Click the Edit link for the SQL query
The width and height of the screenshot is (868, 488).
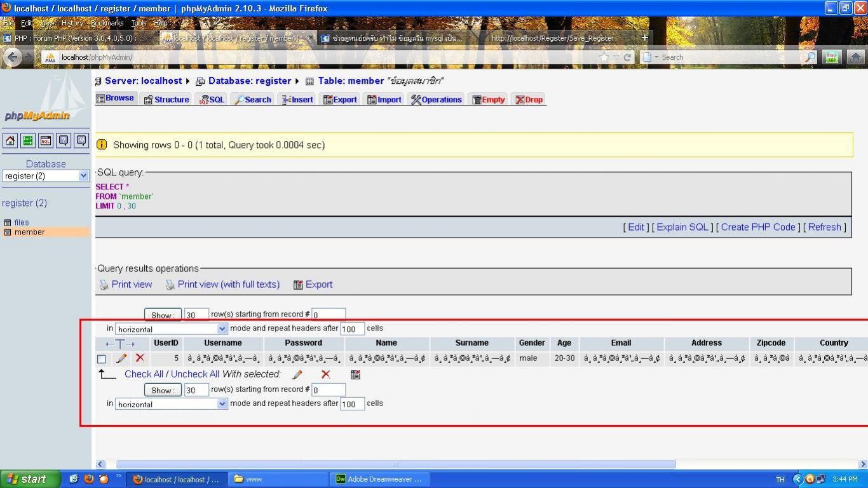(636, 227)
